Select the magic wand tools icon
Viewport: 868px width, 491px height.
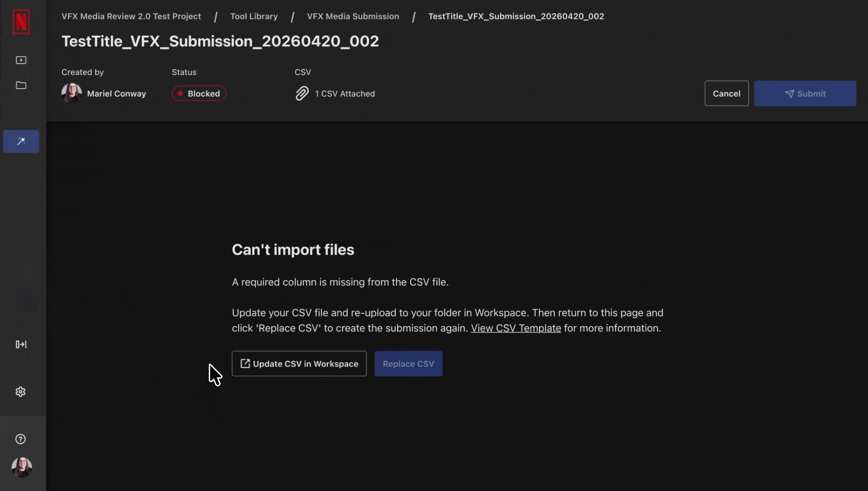tap(21, 141)
